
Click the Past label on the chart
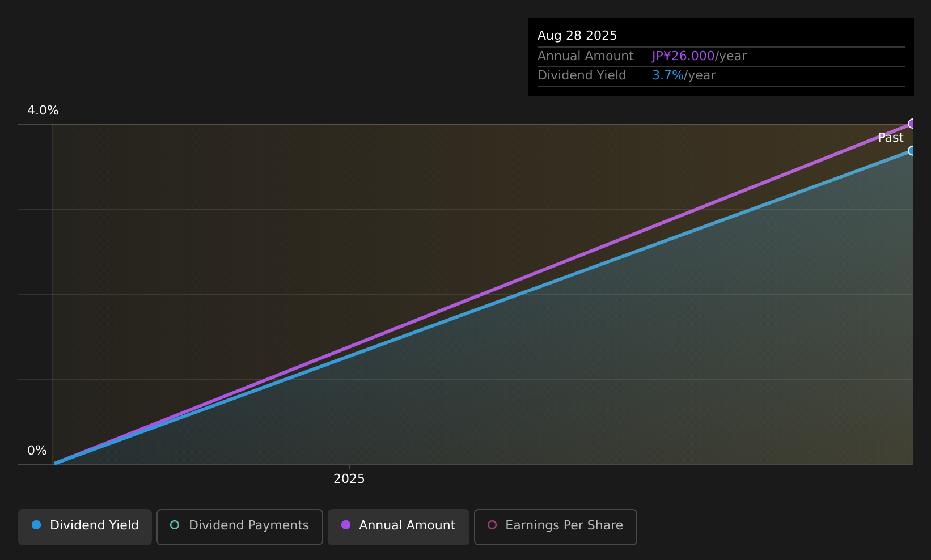pos(891,138)
